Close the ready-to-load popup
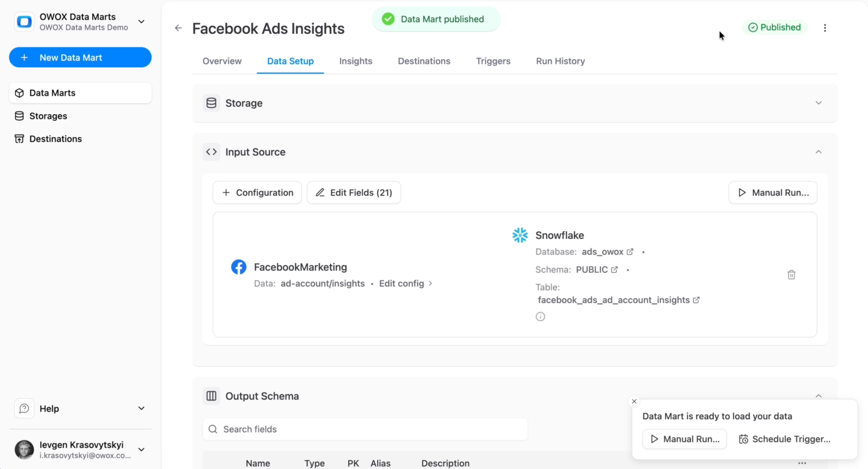The image size is (868, 469). click(634, 401)
